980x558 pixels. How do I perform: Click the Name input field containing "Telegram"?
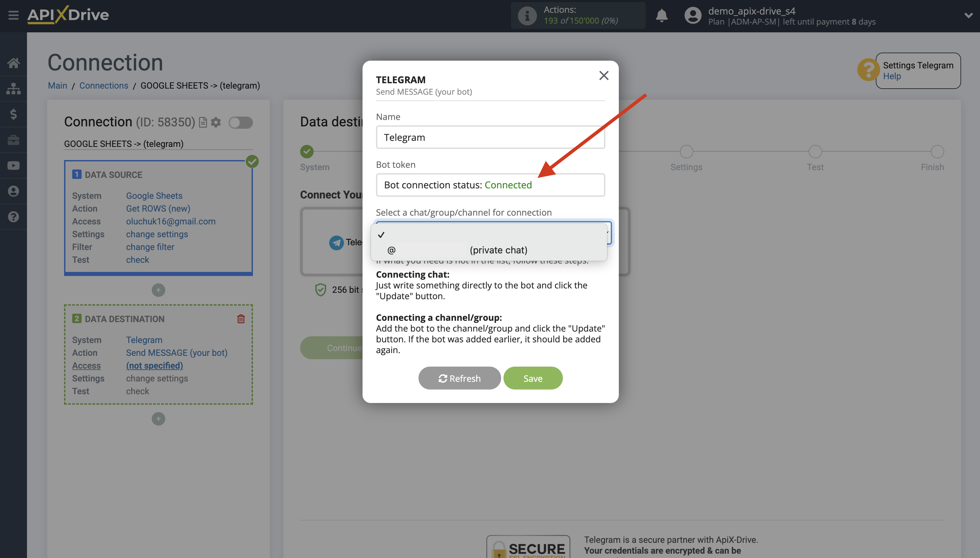point(490,137)
